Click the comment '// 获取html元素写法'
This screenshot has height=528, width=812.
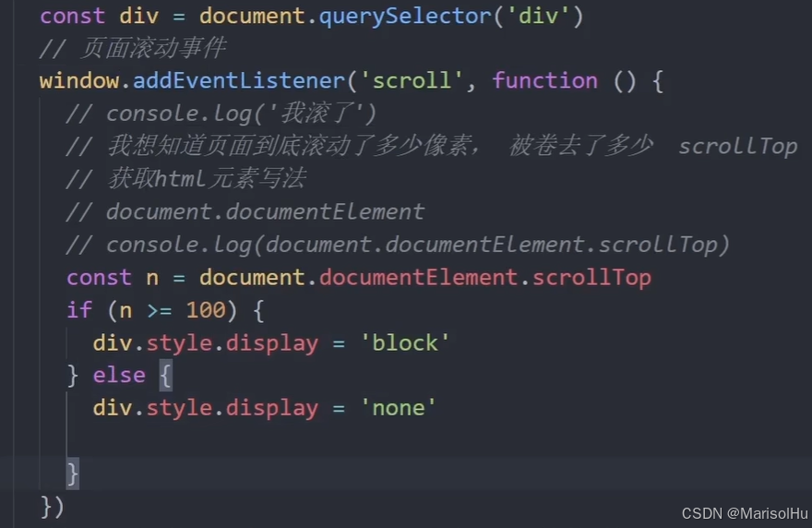click(x=185, y=179)
